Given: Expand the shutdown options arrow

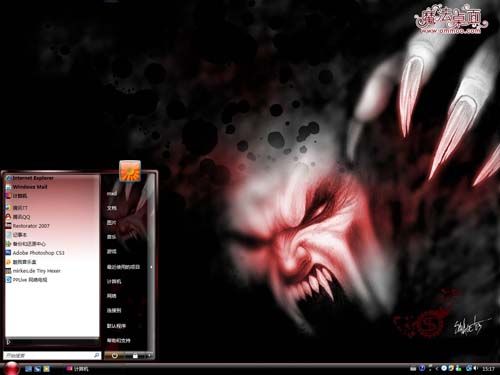Looking at the screenshot, I should point(149,356).
